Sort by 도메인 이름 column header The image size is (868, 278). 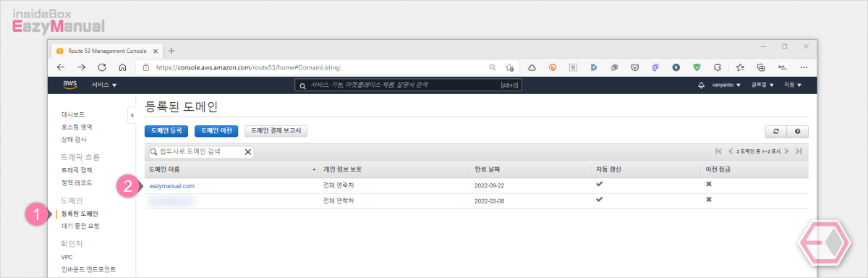tap(231, 169)
